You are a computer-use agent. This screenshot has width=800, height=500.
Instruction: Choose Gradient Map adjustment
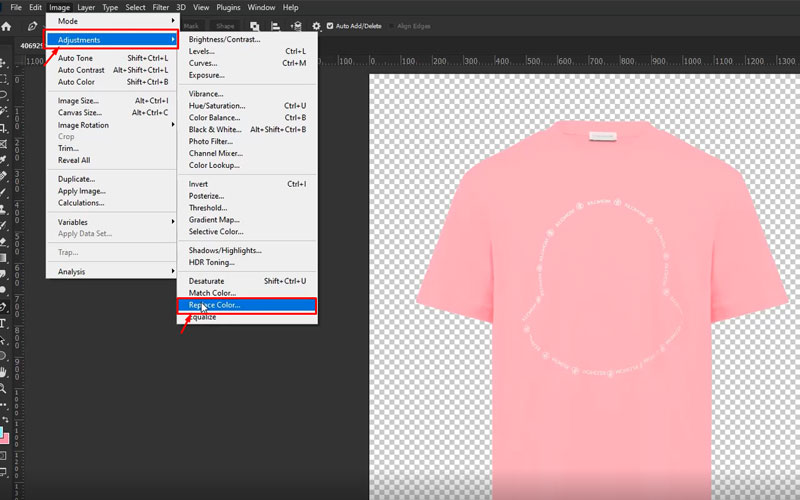[247, 220]
